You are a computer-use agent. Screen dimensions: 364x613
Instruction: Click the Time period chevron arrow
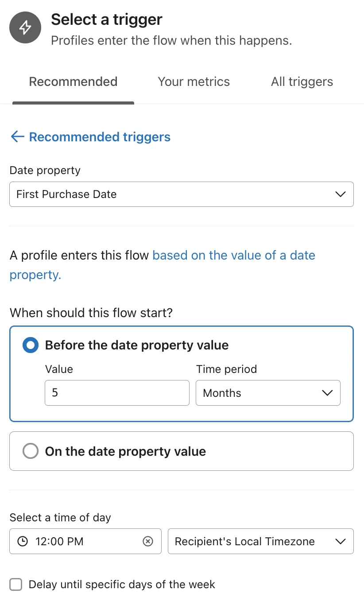327,393
